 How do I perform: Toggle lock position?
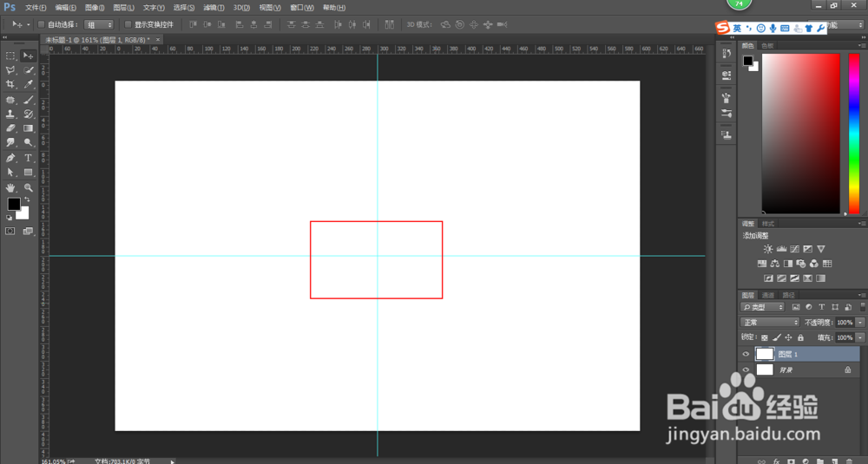coord(788,338)
